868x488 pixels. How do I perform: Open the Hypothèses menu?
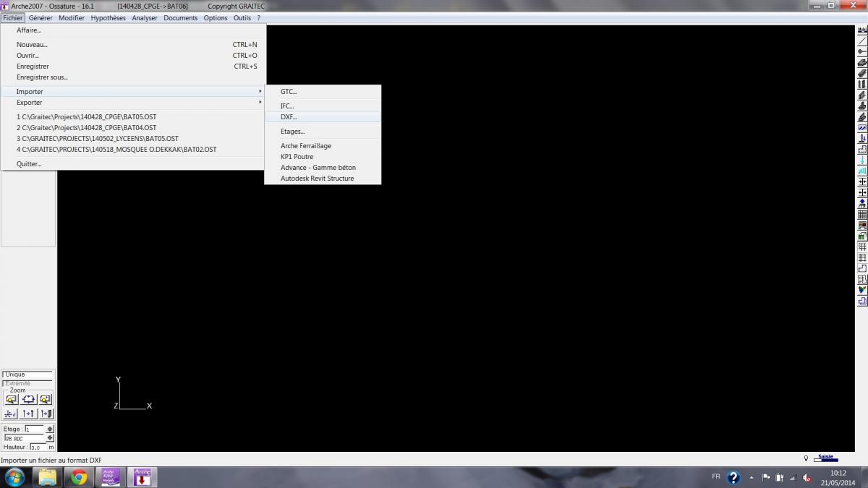(x=108, y=18)
